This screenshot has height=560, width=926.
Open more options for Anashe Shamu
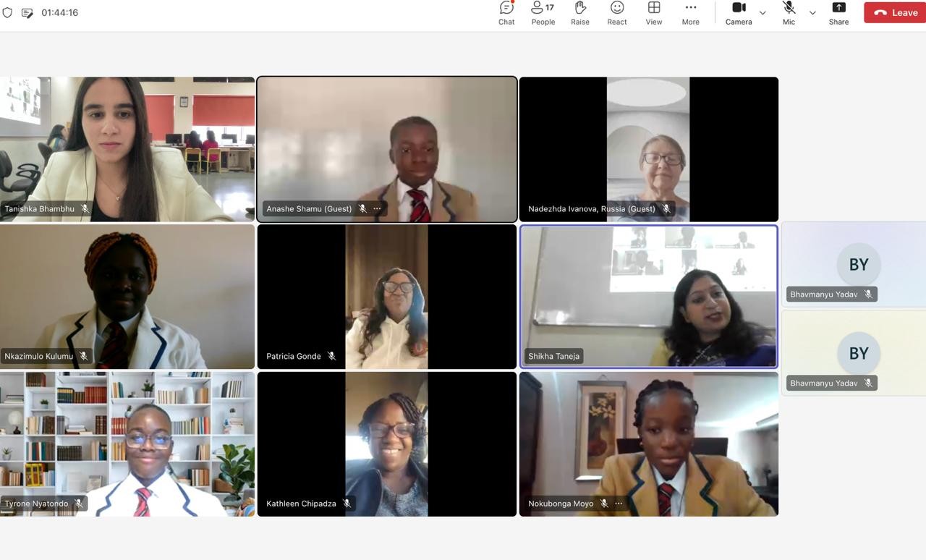[x=377, y=208]
